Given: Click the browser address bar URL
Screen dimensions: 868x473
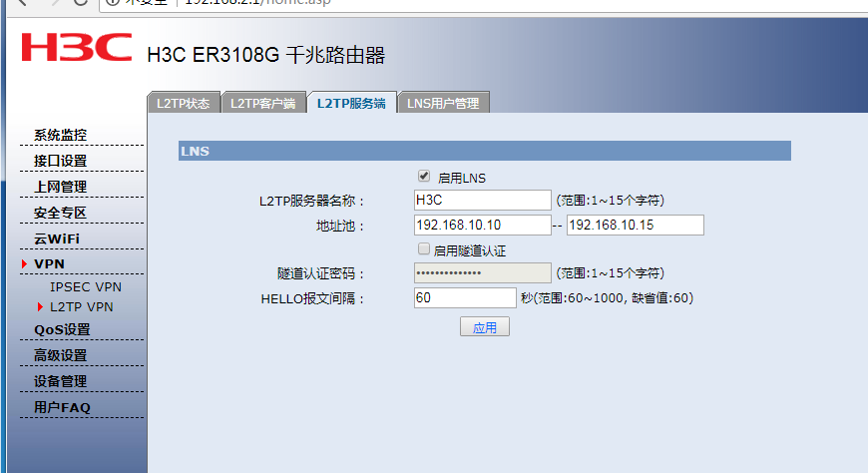Looking at the screenshot, I should coord(257,2).
